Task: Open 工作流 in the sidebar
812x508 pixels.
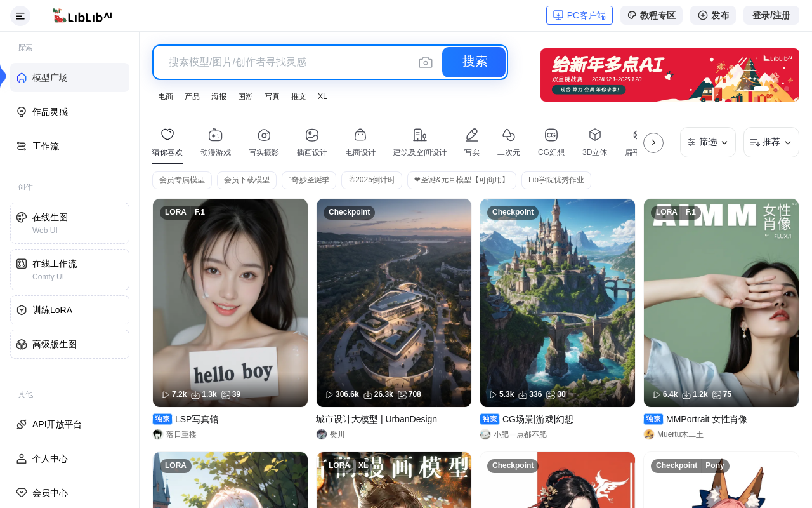Action: (46, 146)
